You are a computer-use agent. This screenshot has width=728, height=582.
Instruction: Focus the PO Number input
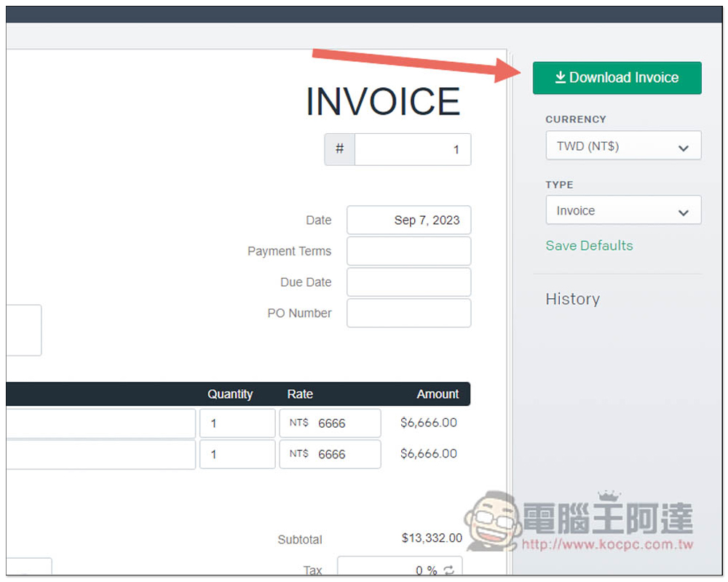(x=408, y=314)
